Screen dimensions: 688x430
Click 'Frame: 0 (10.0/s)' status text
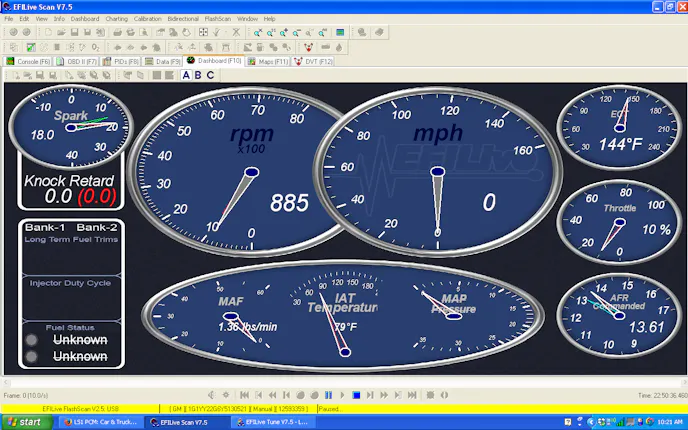(25, 395)
